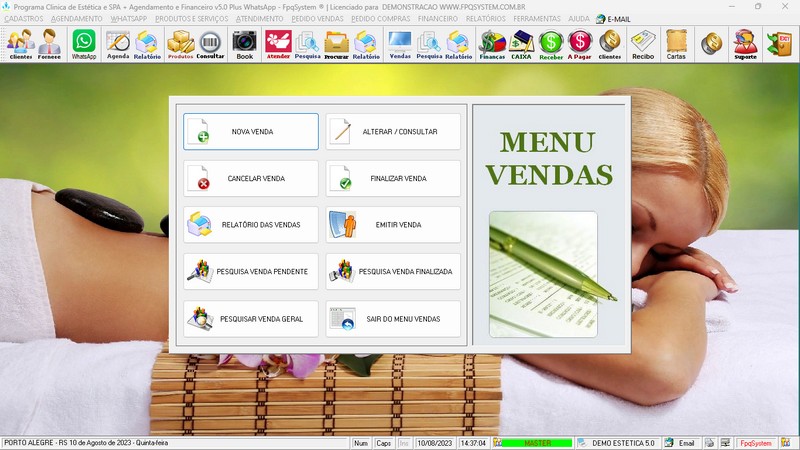This screenshot has height=450, width=800.
Task: Open the RELATÓRIOS menu
Action: (486, 19)
